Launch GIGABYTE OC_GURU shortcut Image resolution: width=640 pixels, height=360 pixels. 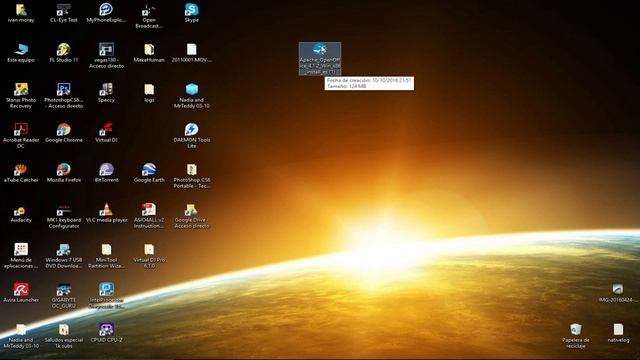[64, 290]
